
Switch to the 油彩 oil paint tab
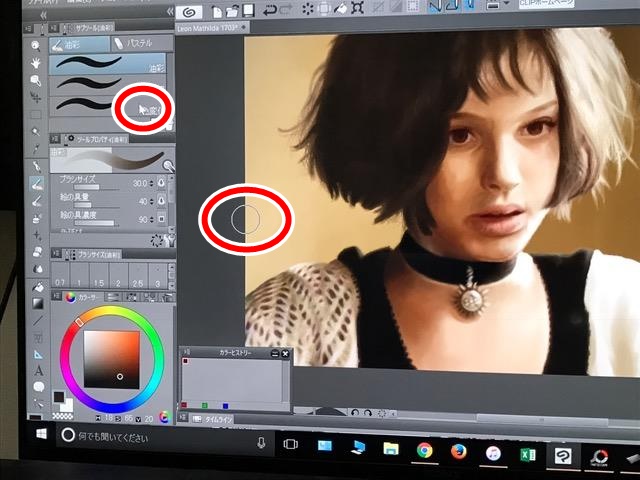pos(80,44)
